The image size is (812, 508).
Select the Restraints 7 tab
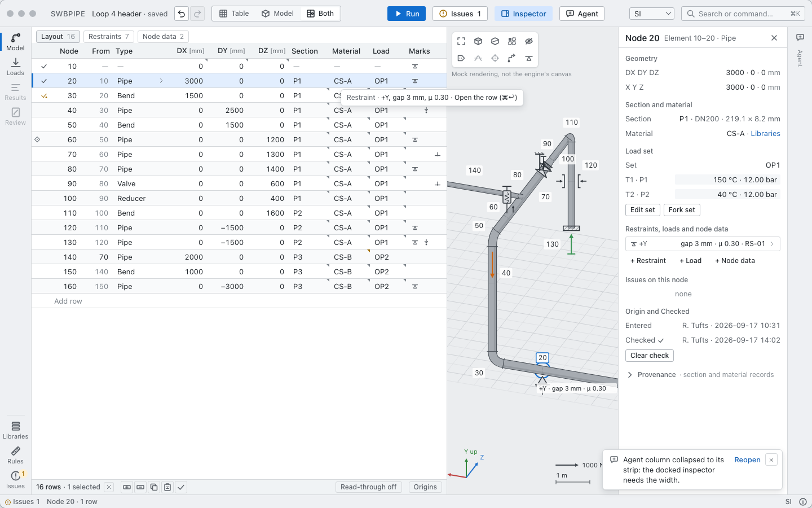point(109,37)
